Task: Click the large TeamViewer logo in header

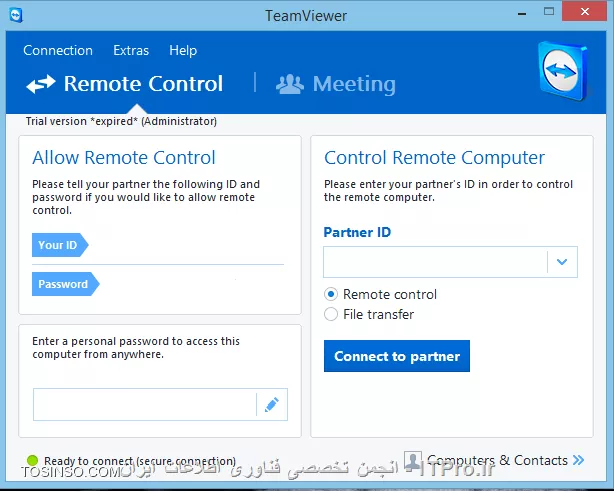Action: click(563, 71)
